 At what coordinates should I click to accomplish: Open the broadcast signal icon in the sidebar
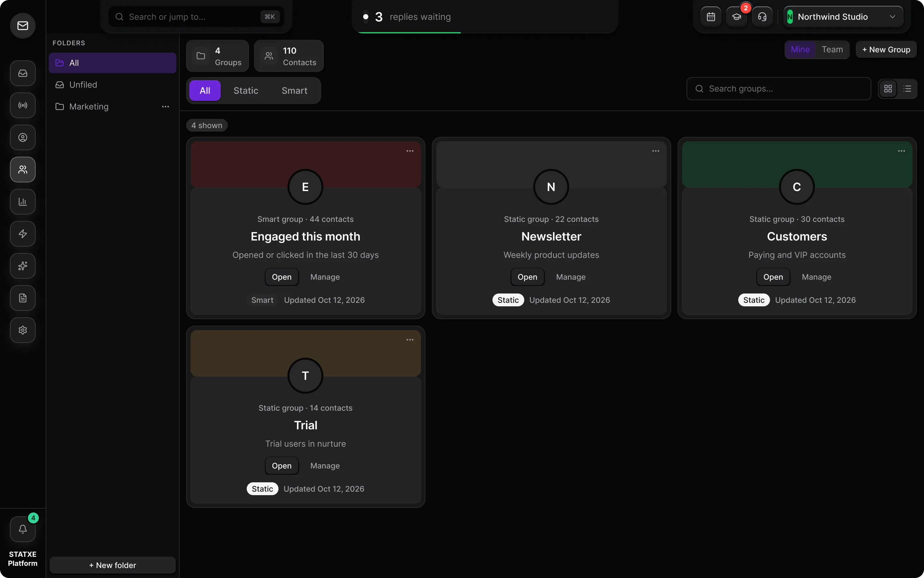(x=22, y=105)
